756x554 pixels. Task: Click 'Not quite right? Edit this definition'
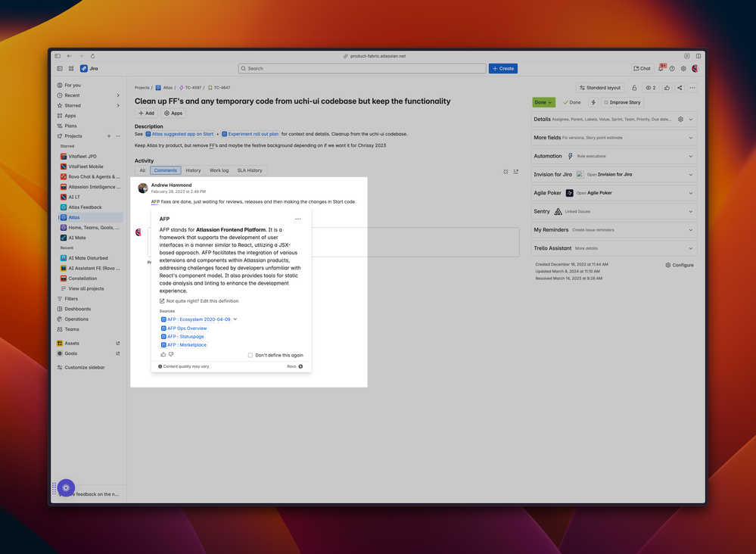click(x=199, y=301)
